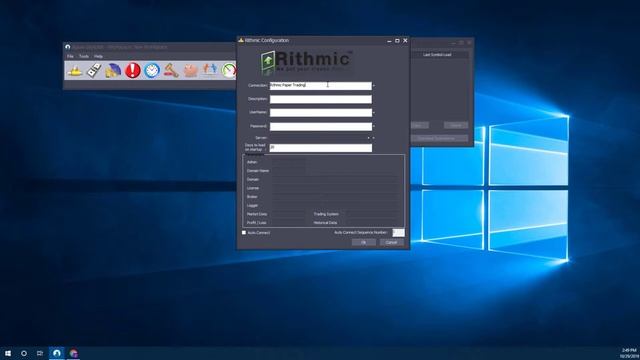
Task: Click the yellow first icon in main toolbar
Action: point(75,71)
